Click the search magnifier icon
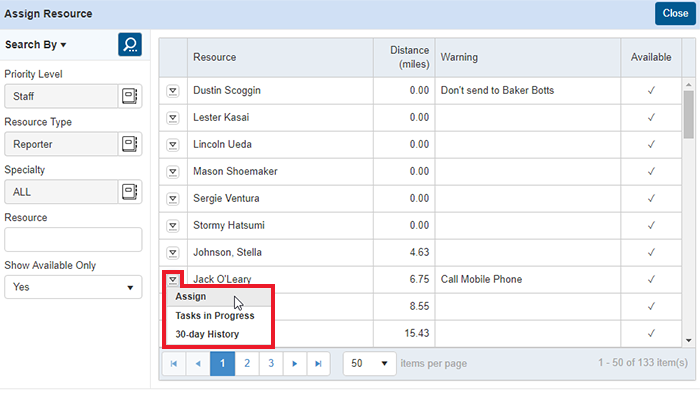Image resolution: width=700 pixels, height=393 pixels. (x=130, y=44)
